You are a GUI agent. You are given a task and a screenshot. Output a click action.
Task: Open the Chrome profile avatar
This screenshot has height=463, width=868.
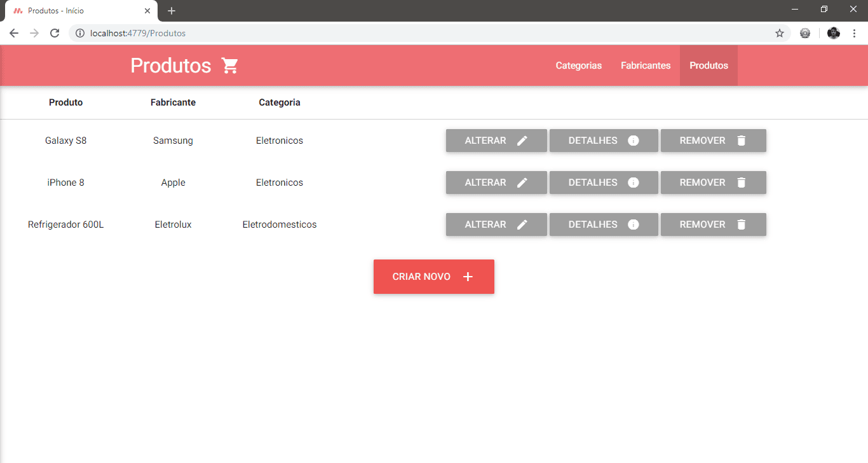tap(834, 33)
